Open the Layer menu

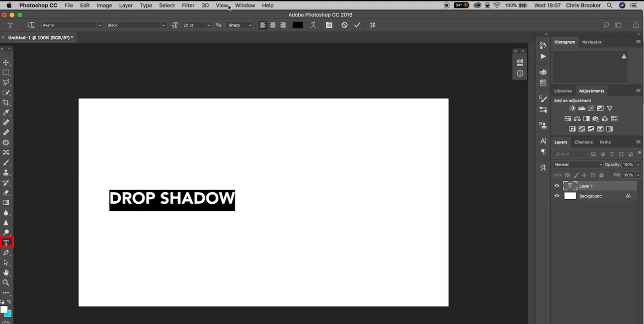[126, 6]
